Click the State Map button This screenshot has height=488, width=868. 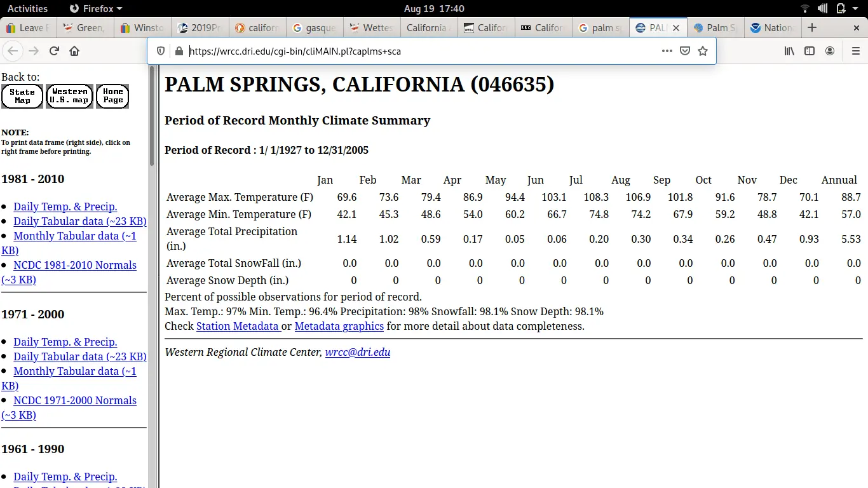[22, 97]
